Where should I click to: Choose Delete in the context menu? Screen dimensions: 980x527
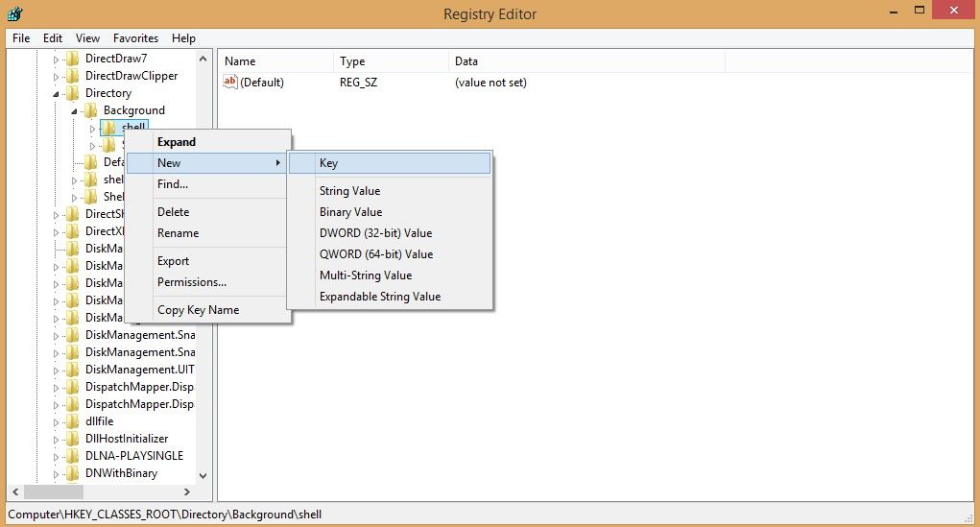[208, 212]
